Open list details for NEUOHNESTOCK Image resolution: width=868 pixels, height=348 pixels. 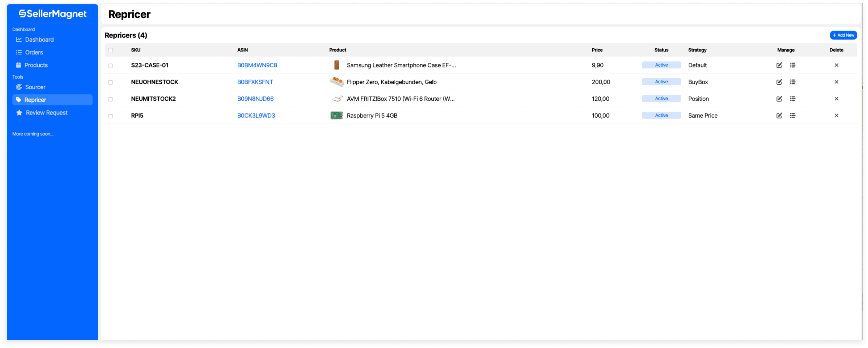click(x=792, y=82)
